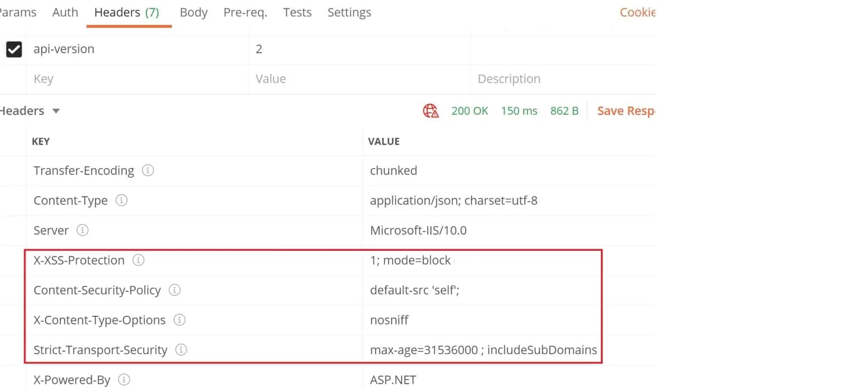The image size is (868, 389).
Task: Switch to the Body tab
Action: (x=193, y=12)
